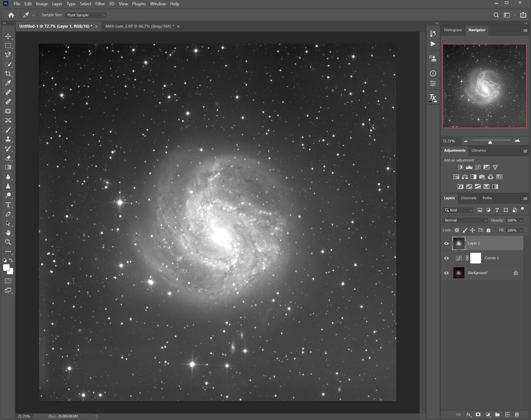The image size is (531, 420).
Task: Select the Pen tool
Action: [x=8, y=214]
